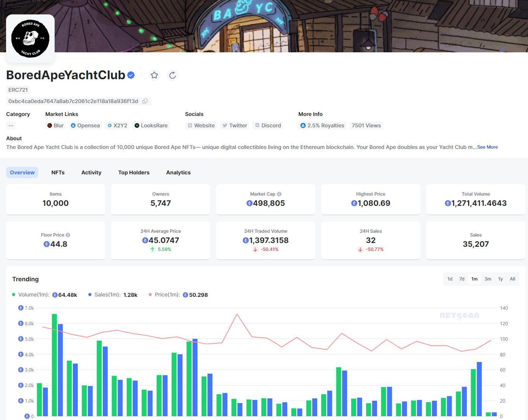
Task: Click the blue verified badge icon
Action: (131, 75)
